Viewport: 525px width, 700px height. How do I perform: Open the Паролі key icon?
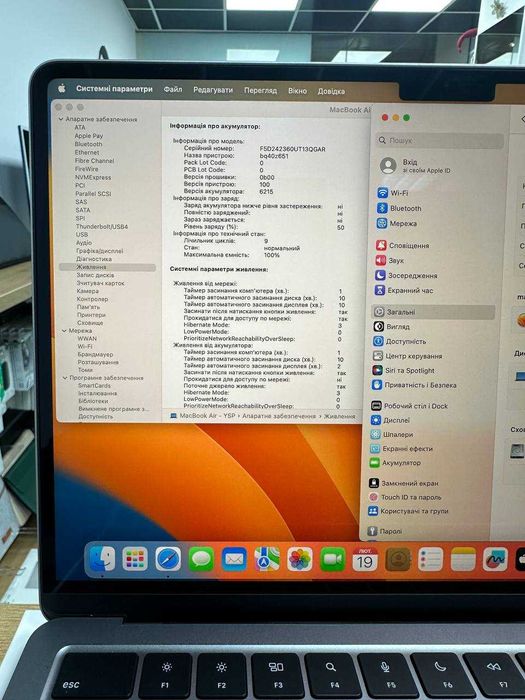click(372, 531)
